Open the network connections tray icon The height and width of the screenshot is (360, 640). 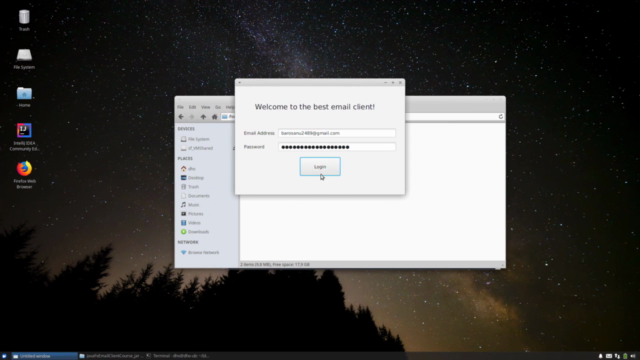[x=617, y=356]
